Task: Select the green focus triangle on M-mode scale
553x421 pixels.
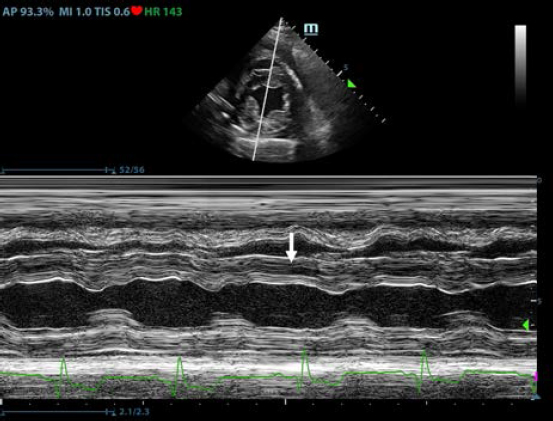Action: 526,325
